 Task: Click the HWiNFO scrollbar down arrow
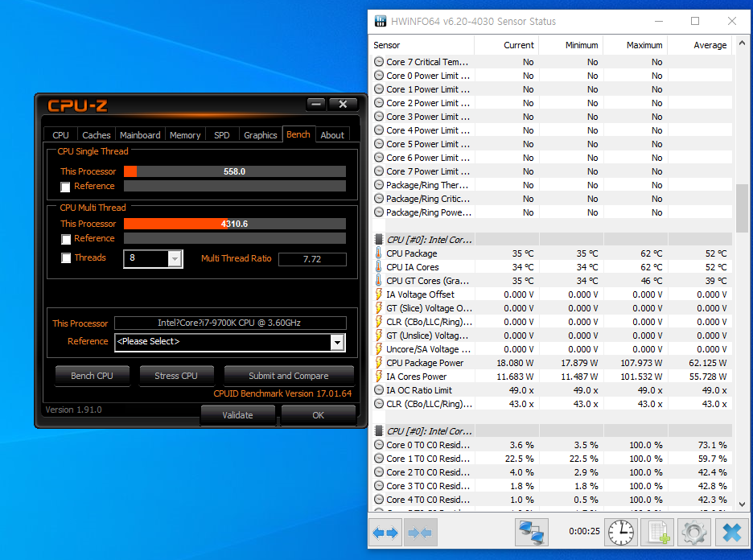[x=742, y=504]
